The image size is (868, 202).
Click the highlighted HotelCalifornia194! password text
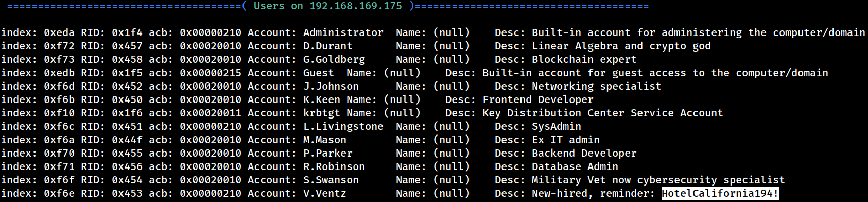pyautogui.click(x=720, y=194)
